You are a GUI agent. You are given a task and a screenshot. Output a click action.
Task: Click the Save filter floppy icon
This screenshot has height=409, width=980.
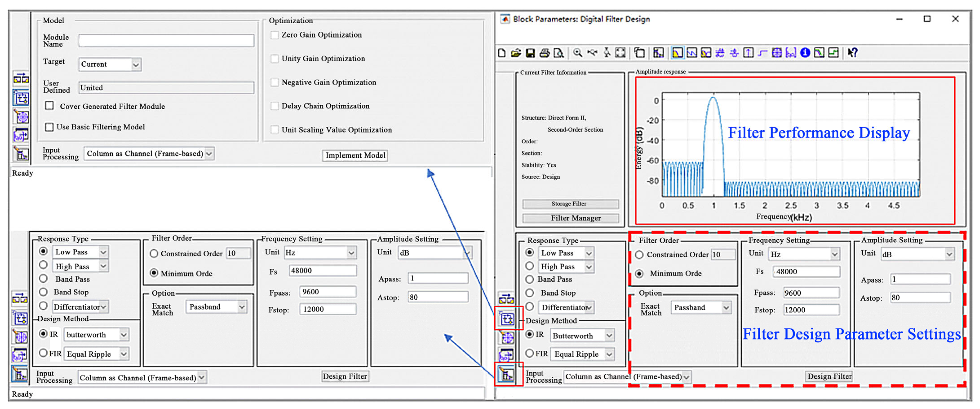530,53
